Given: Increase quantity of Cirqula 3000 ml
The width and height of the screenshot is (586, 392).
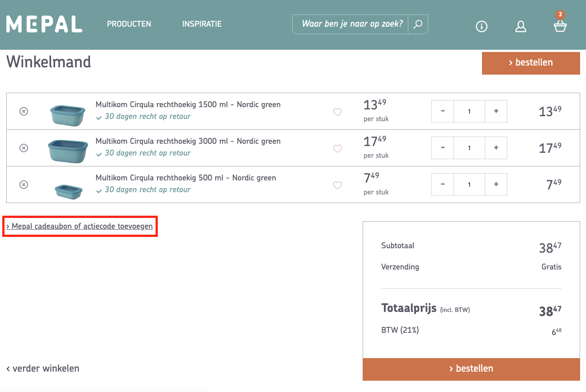Looking at the screenshot, I should click(496, 148).
